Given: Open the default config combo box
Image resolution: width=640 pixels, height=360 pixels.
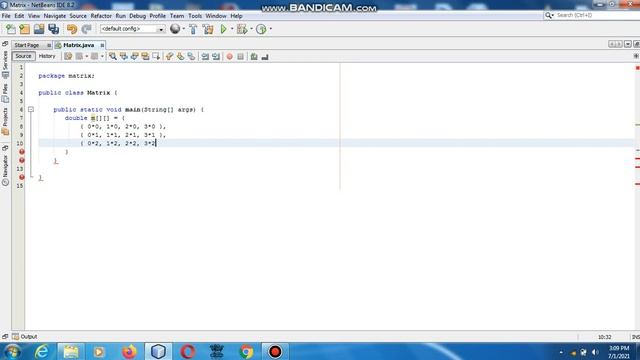Looking at the screenshot, I should click(x=133, y=29).
